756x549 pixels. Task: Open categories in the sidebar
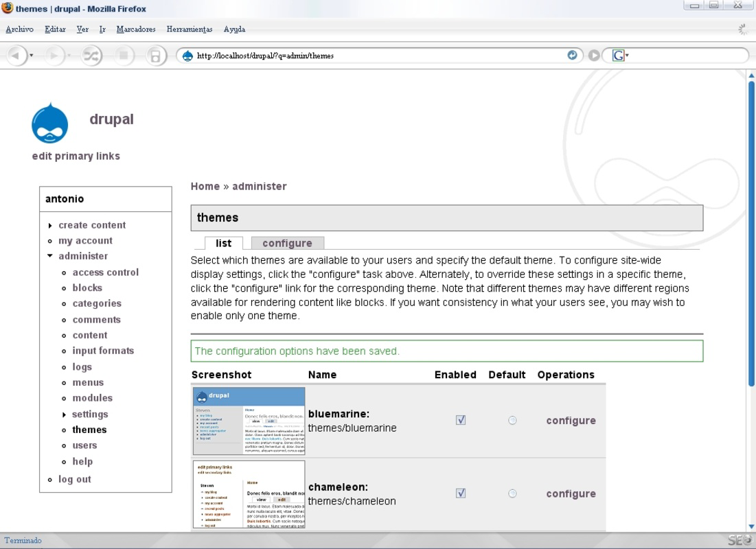click(x=97, y=303)
